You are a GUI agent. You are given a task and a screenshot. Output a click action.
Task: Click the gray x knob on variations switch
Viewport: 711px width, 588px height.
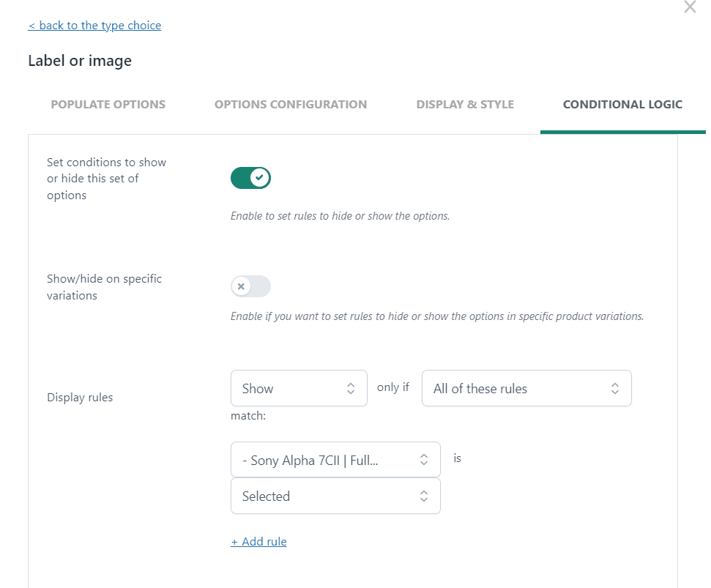(241, 286)
